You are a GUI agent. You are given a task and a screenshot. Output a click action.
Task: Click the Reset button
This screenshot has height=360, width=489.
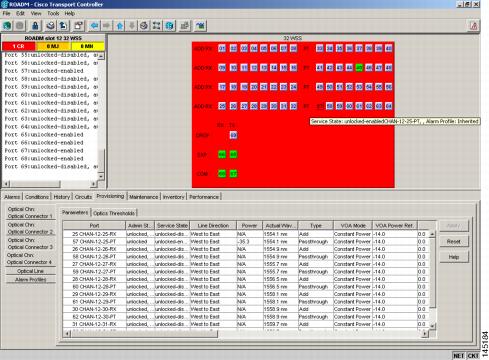pyautogui.click(x=454, y=241)
